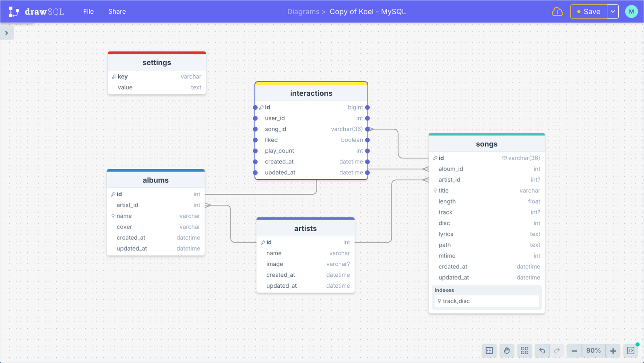Expand the left sidebar panel

pos(7,33)
